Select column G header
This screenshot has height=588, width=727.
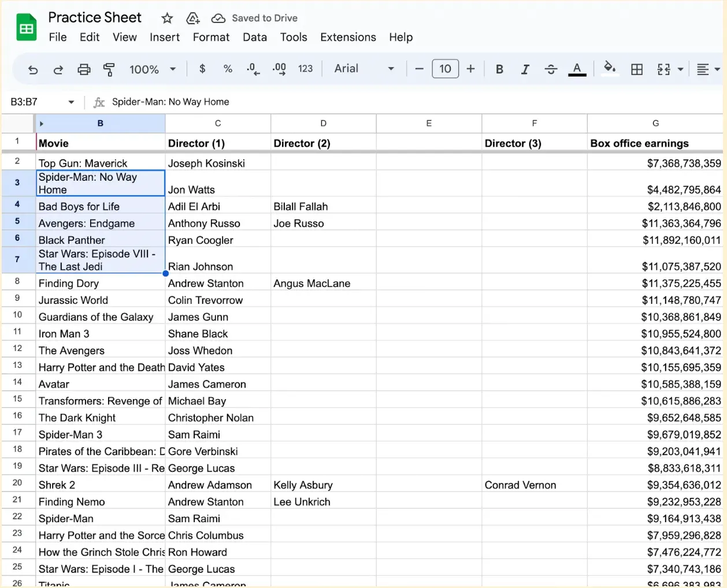(x=655, y=124)
